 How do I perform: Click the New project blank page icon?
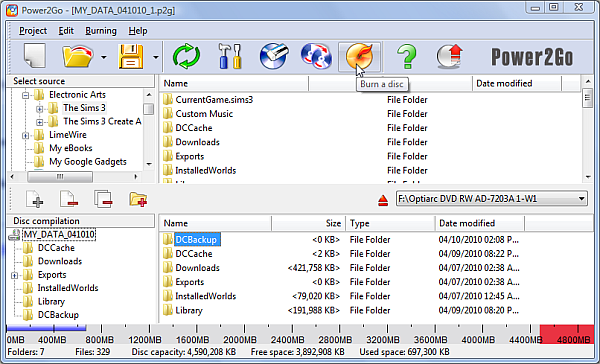tap(34, 56)
